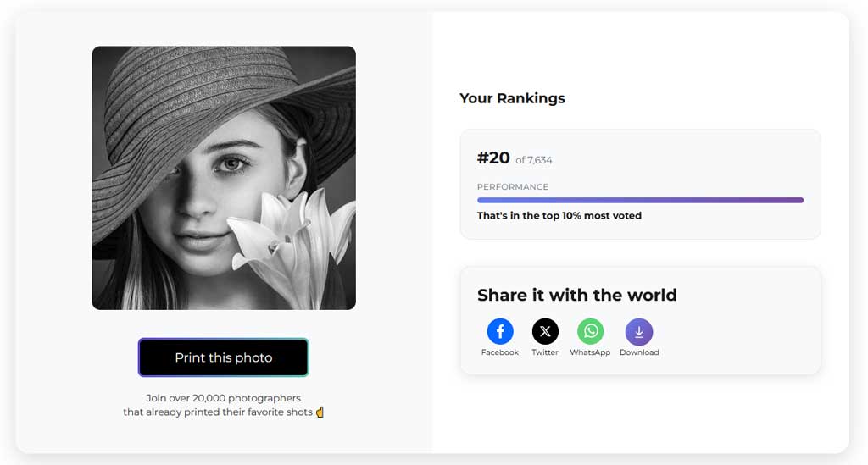Screen dimensions: 868x465
Task: Click the Download text label
Action: pyautogui.click(x=639, y=352)
